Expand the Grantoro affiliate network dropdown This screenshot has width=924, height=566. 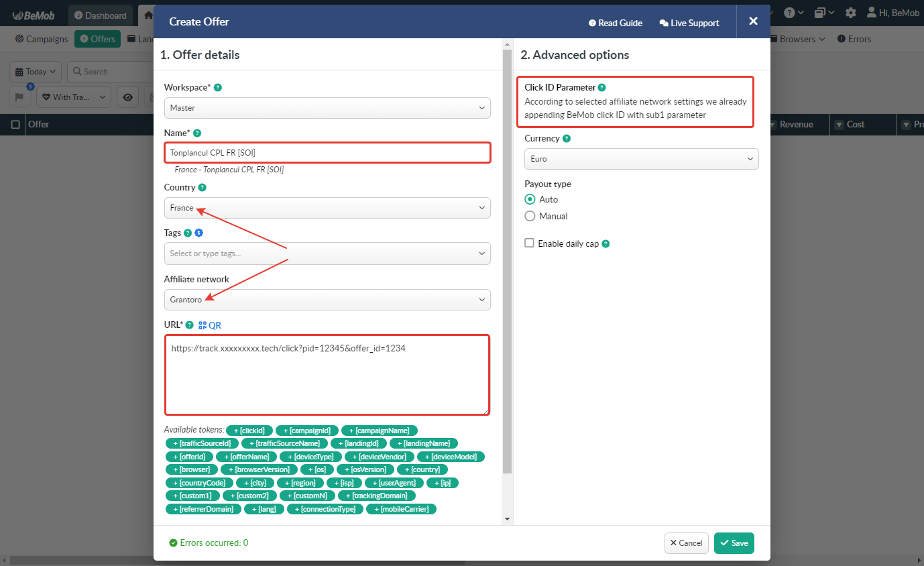pos(327,299)
